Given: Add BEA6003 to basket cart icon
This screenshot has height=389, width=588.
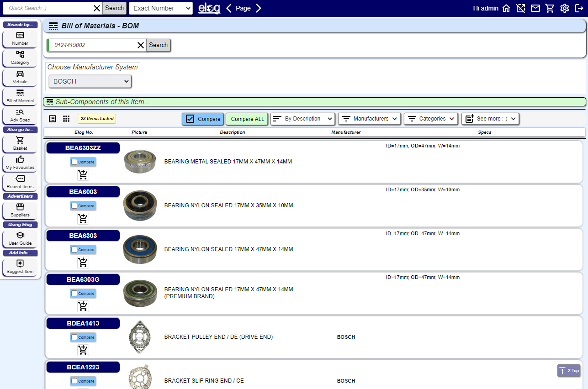Looking at the screenshot, I should pos(83,219).
